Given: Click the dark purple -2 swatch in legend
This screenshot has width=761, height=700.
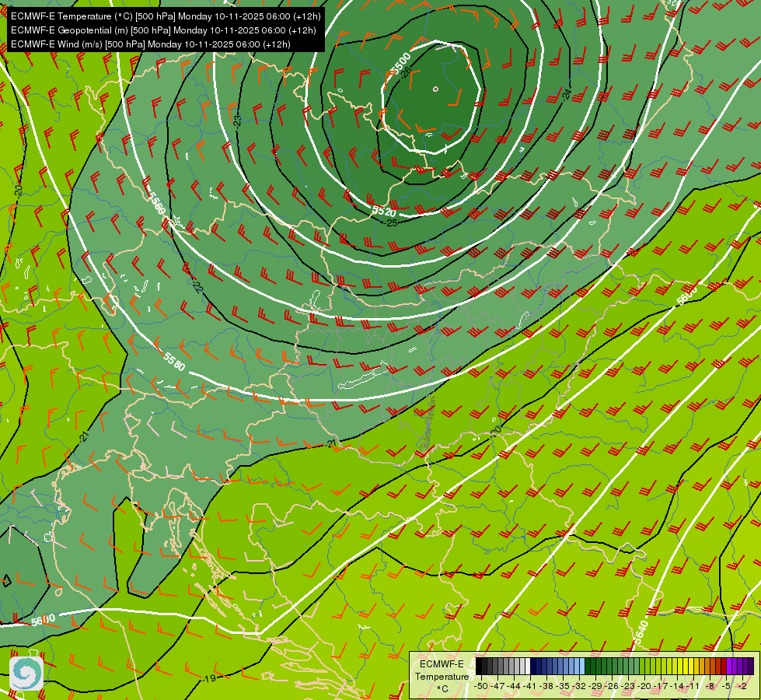Looking at the screenshot, I should tap(751, 666).
